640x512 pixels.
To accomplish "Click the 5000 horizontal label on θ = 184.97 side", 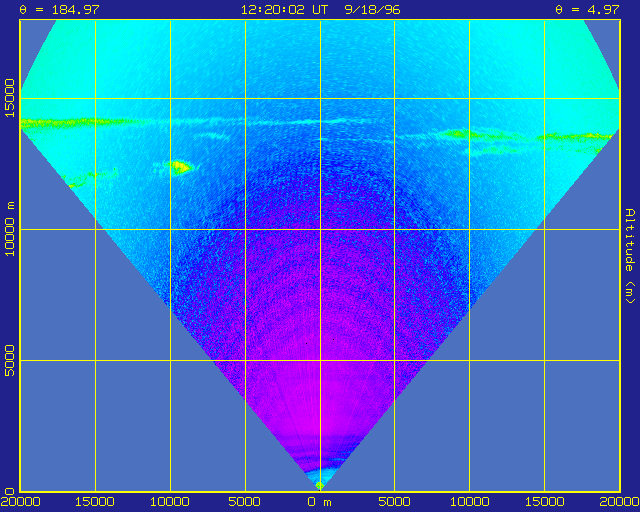I will pyautogui.click(x=245, y=502).
